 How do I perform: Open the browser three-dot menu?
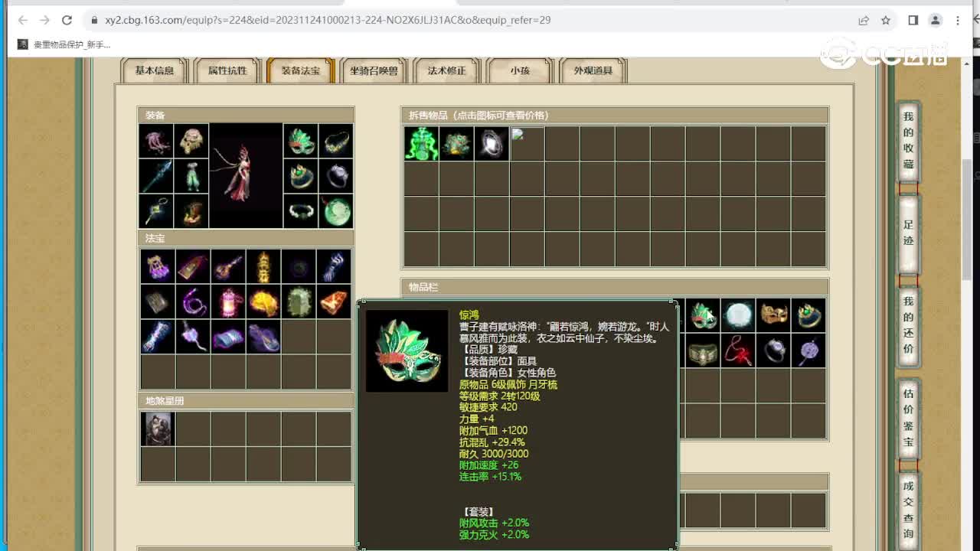click(958, 21)
